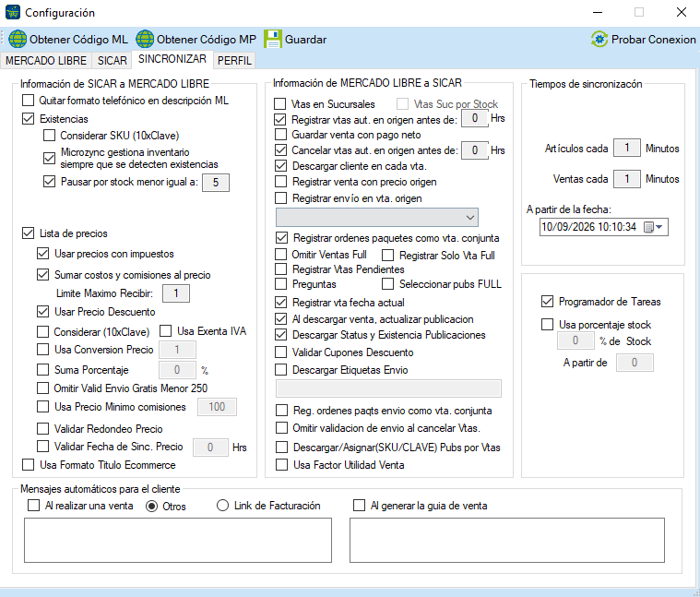The height and width of the screenshot is (597, 700).
Task: Toggle Sumar costos y comisiones al precio
Action: coord(42,275)
